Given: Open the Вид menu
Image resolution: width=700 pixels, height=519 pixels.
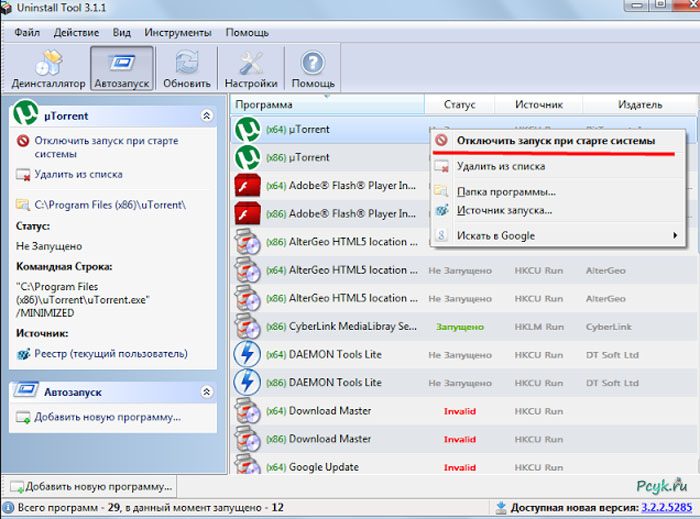Looking at the screenshot, I should click(x=121, y=33).
